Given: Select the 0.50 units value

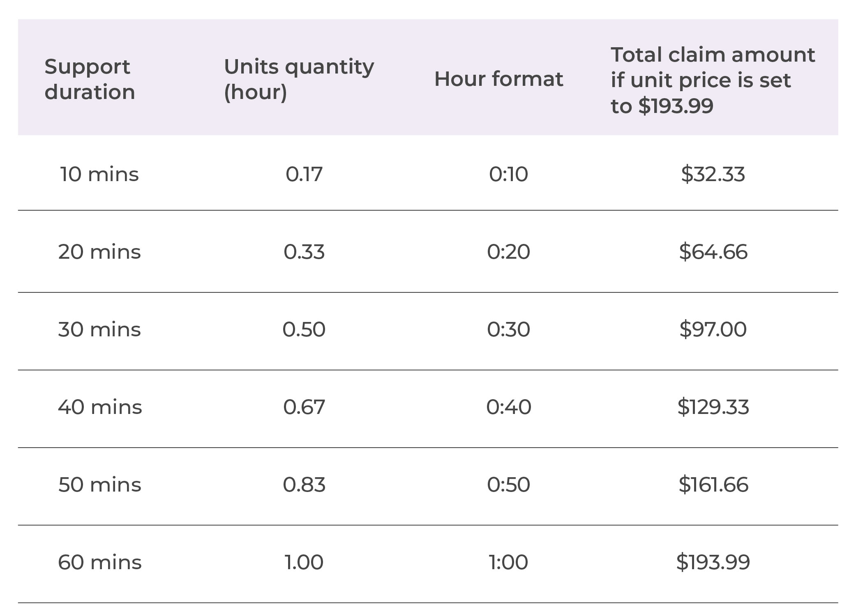Looking at the screenshot, I should click(x=304, y=329).
